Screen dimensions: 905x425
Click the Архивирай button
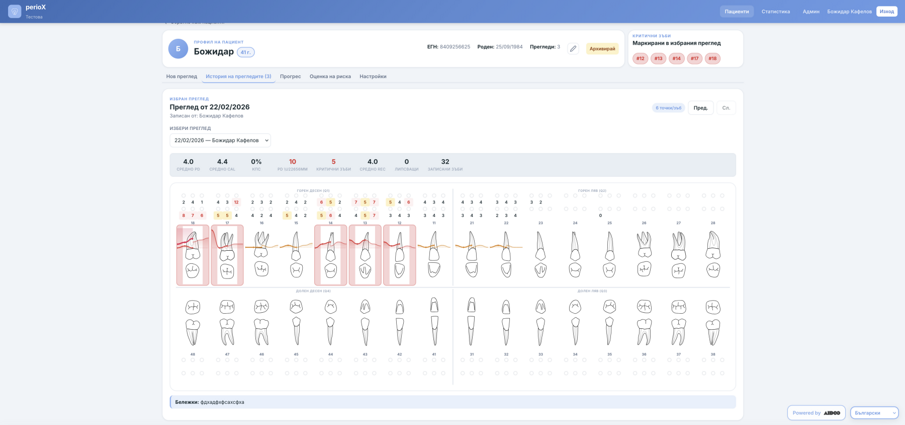pyautogui.click(x=602, y=48)
